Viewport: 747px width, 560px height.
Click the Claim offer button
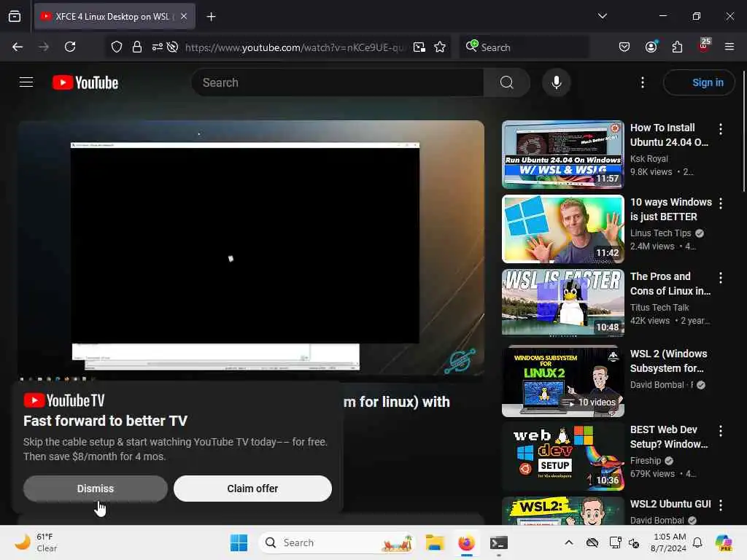tap(252, 489)
